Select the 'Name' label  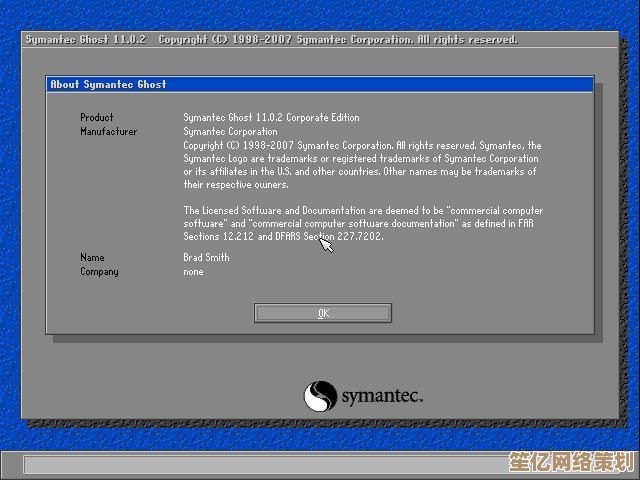click(x=92, y=258)
